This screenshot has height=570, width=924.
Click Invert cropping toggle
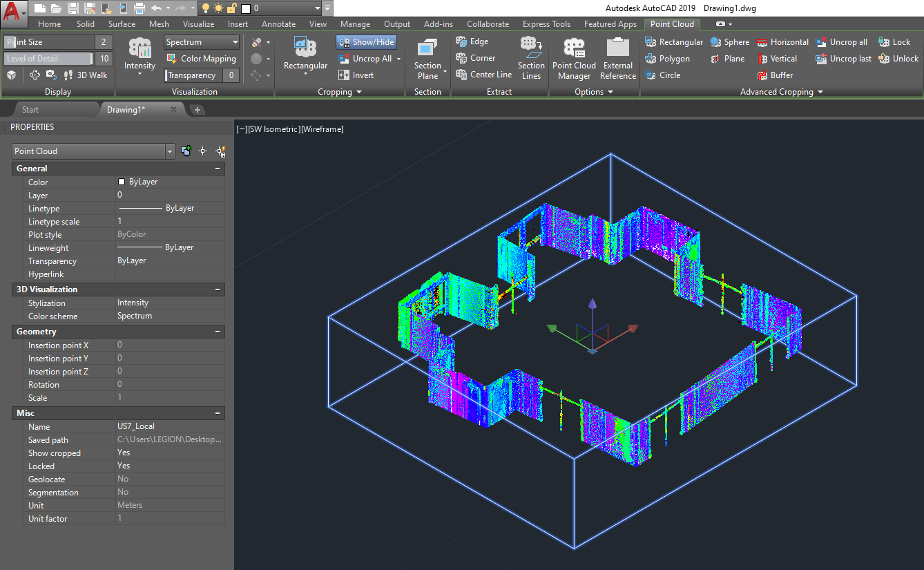point(356,75)
